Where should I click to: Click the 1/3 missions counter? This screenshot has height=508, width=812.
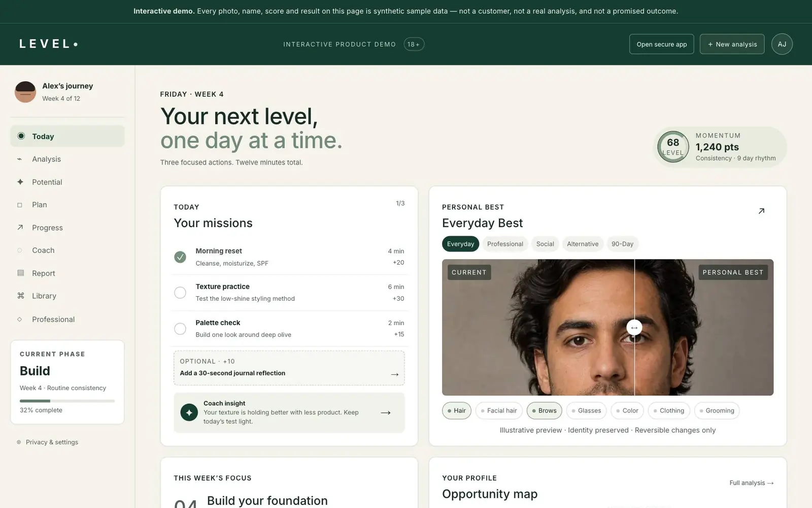coord(400,203)
